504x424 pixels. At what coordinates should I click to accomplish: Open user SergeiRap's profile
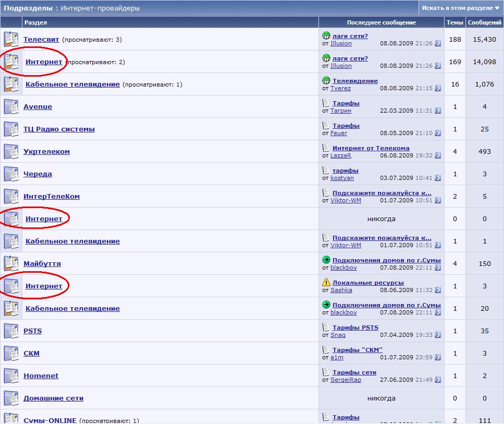point(346,380)
